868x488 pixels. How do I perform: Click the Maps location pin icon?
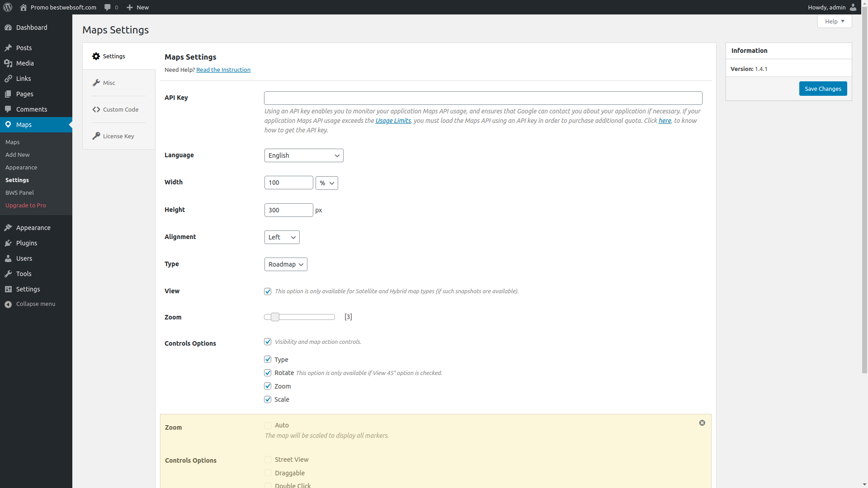pyautogui.click(x=8, y=125)
